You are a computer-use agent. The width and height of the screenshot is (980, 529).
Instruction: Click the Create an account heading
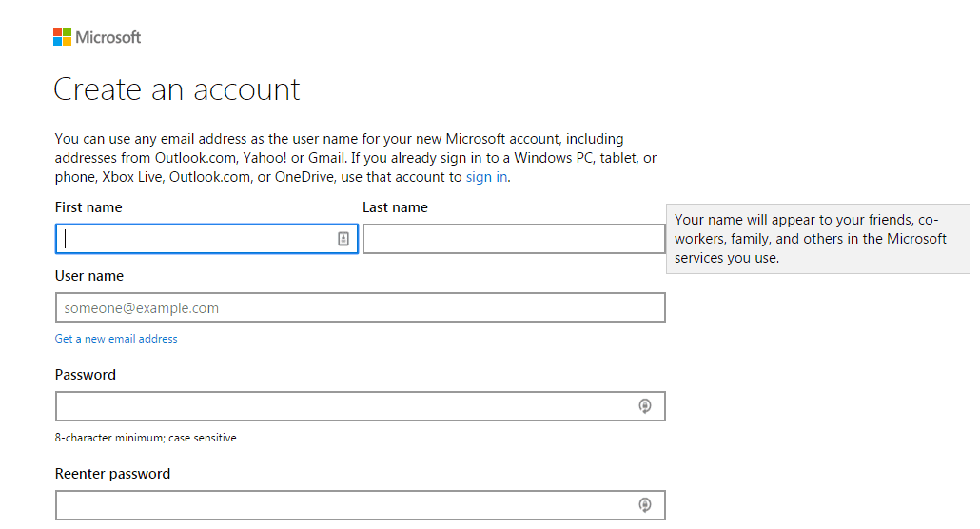(177, 89)
